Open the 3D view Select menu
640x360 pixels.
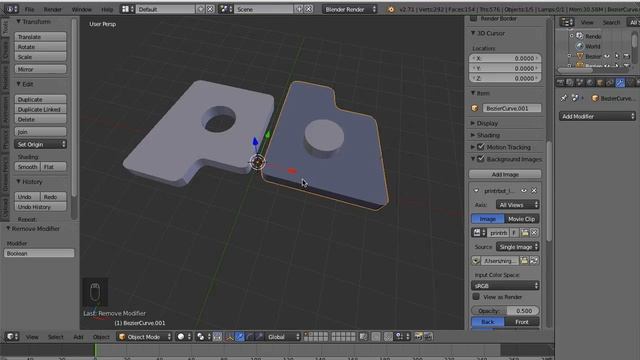56,337
